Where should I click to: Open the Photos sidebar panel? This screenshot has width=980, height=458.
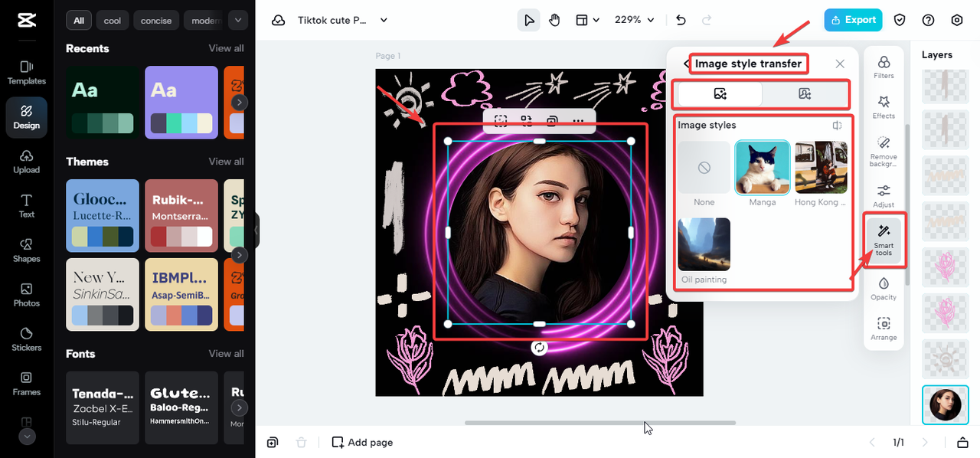(x=27, y=295)
